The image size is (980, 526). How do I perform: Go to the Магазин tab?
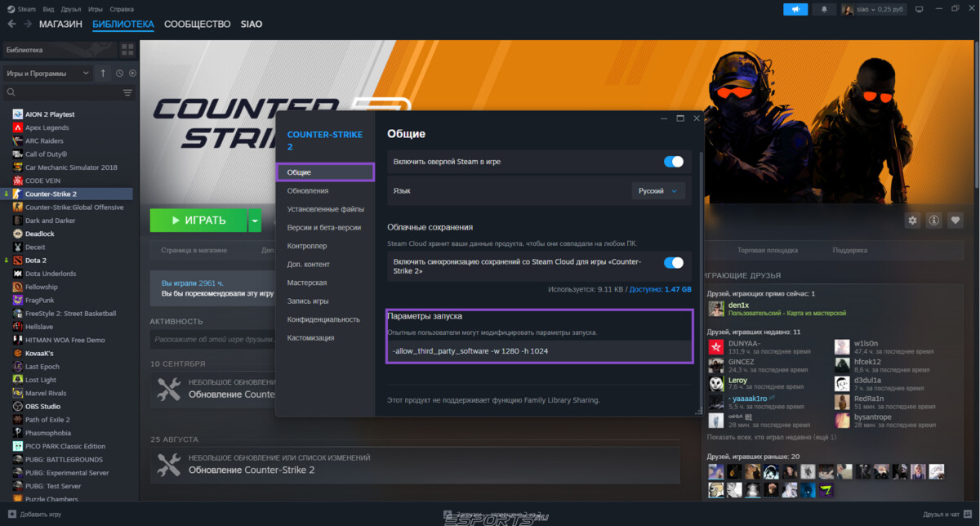pos(60,24)
